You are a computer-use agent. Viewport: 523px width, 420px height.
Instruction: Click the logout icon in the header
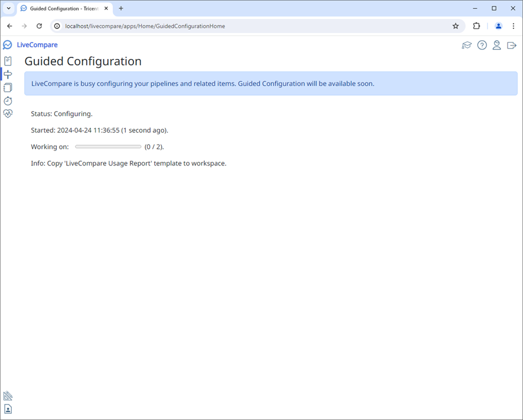(x=511, y=45)
